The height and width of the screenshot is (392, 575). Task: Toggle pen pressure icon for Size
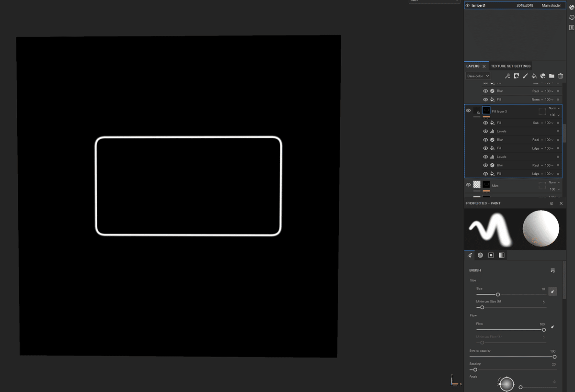[552, 291]
